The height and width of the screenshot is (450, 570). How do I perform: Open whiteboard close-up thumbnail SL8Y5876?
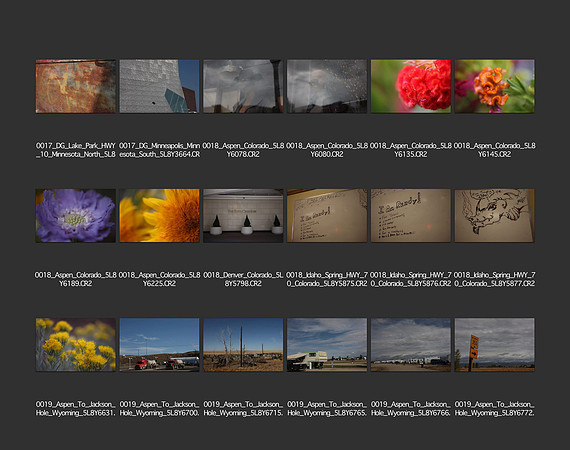[411, 216]
